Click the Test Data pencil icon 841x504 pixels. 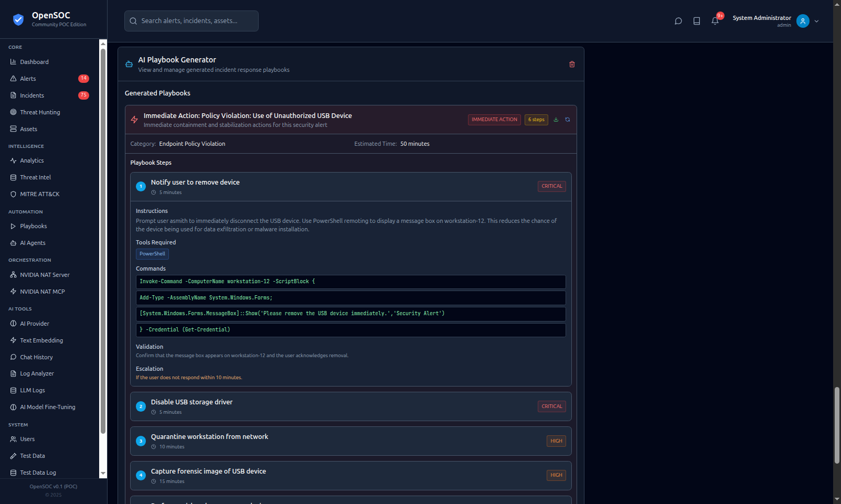[13, 456]
